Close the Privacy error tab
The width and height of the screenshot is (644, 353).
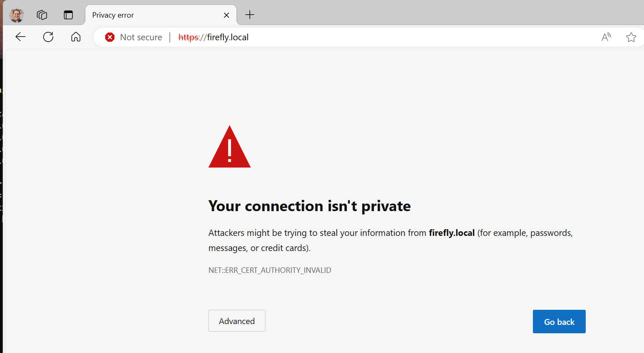coord(226,15)
